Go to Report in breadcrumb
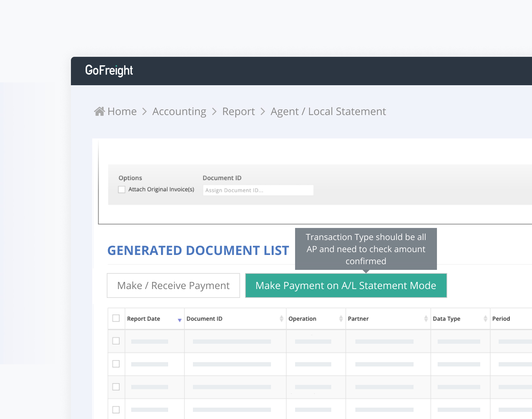Screen dimensions: 532x419 point(238,111)
